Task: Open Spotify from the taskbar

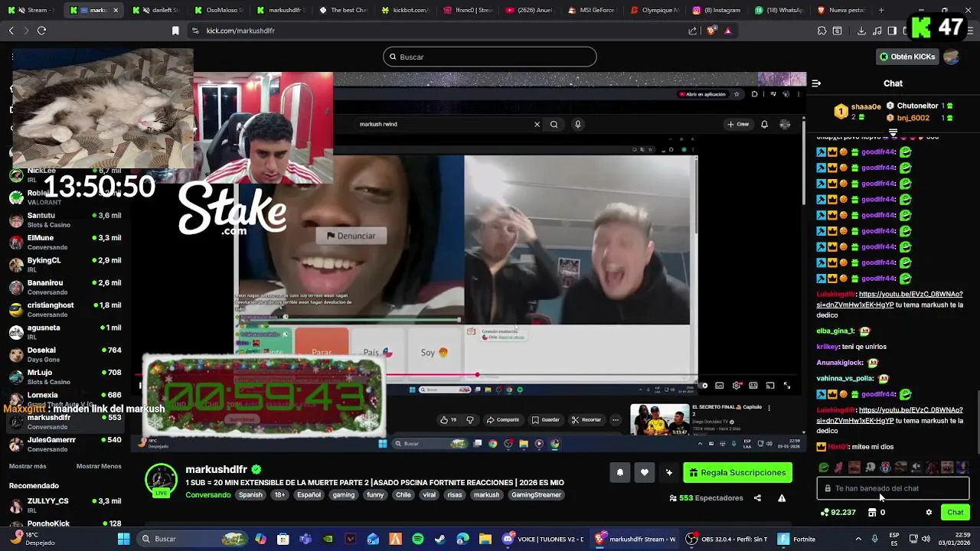Action: click(418, 539)
